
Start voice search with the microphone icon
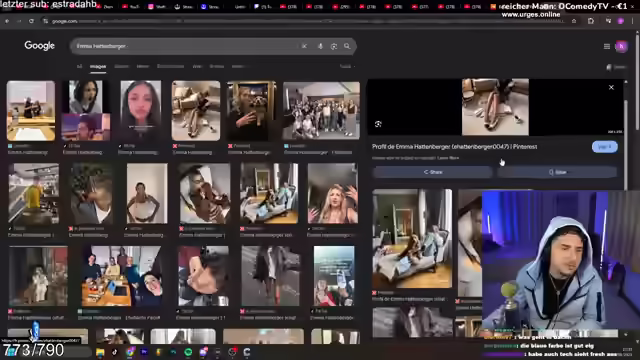click(320, 47)
